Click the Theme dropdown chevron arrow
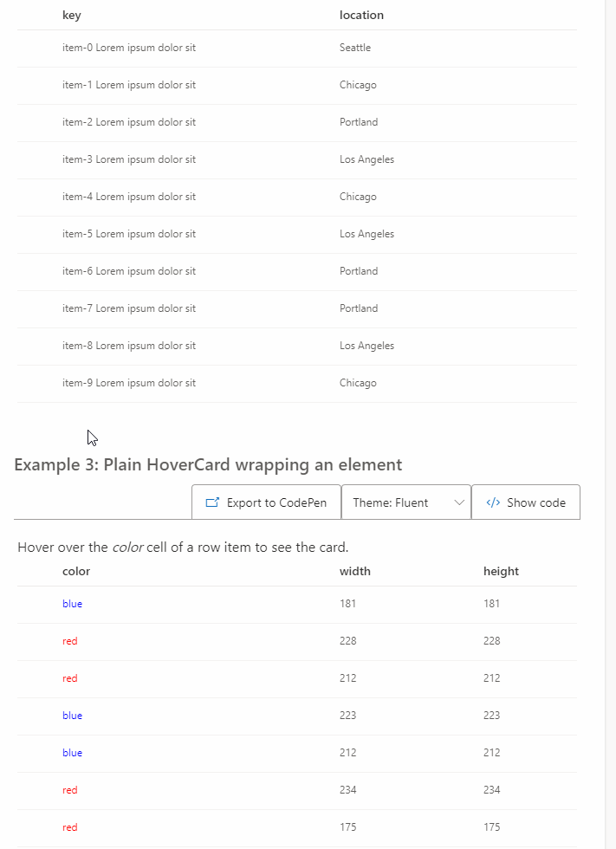Viewport: 616px width, 849px height. tap(459, 502)
